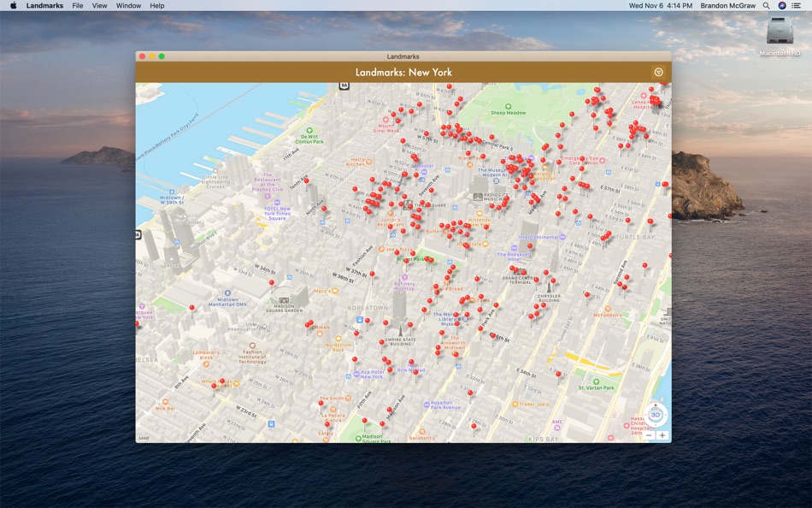This screenshot has width=812, height=508.
Task: Click the red pin beside W 34th St
Action: [271, 284]
